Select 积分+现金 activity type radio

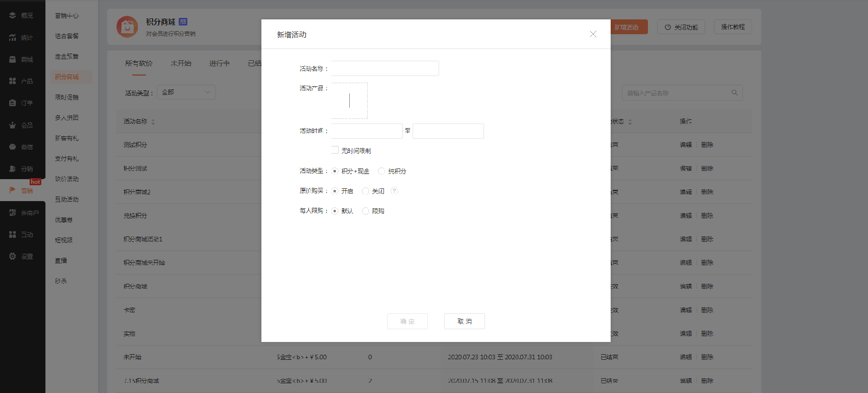point(335,171)
